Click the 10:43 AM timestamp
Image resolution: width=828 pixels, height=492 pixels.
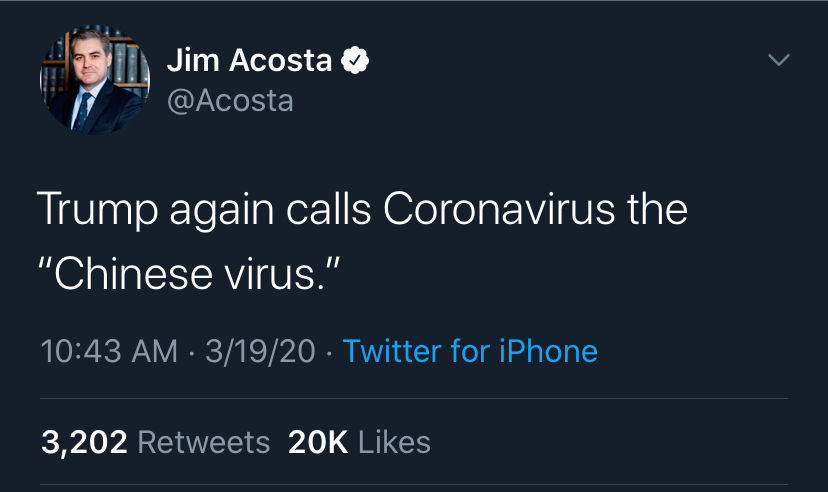point(109,351)
